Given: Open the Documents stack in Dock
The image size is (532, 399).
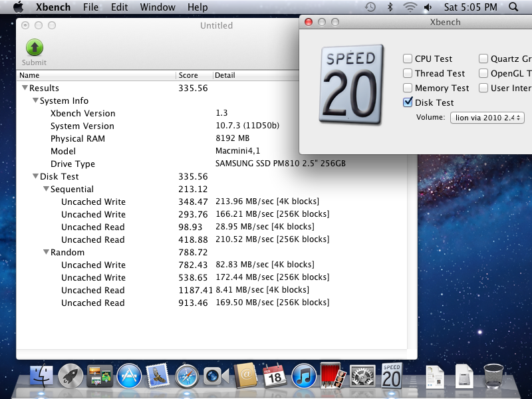Looking at the screenshot, I should [x=435, y=376].
